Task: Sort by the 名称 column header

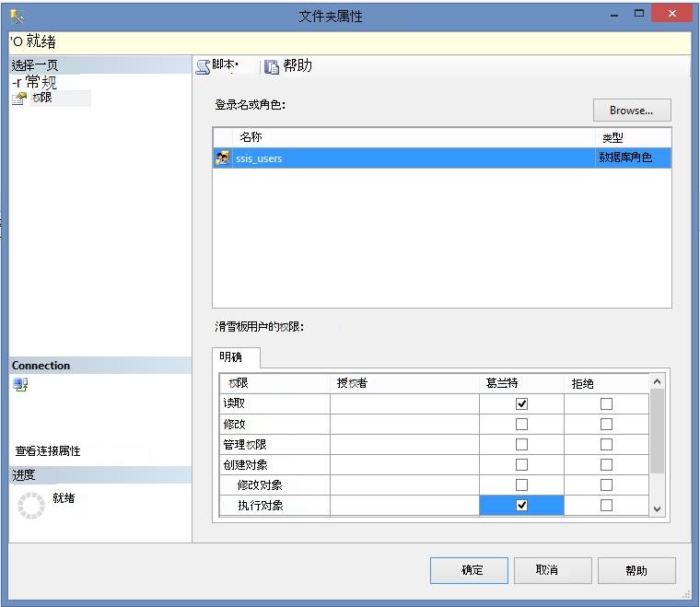Action: pos(414,137)
